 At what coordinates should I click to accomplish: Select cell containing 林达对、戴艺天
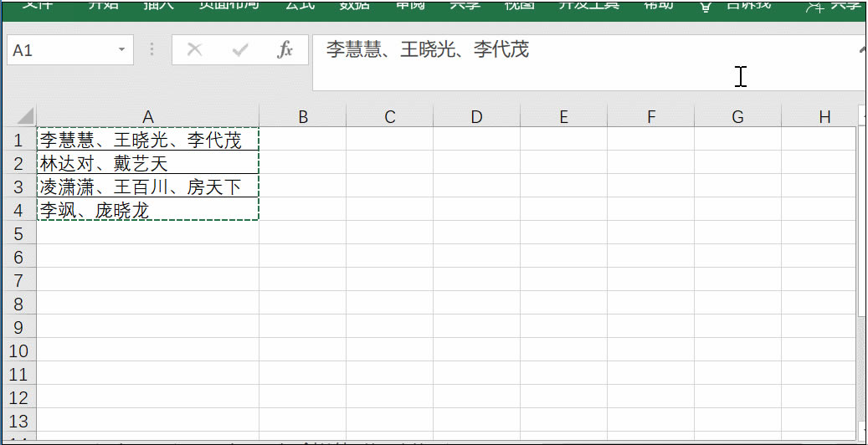coord(148,164)
